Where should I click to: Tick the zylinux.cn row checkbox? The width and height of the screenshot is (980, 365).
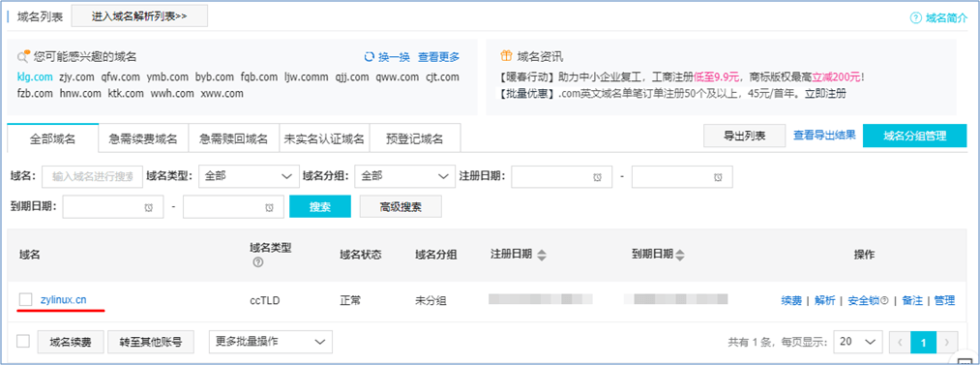click(25, 300)
